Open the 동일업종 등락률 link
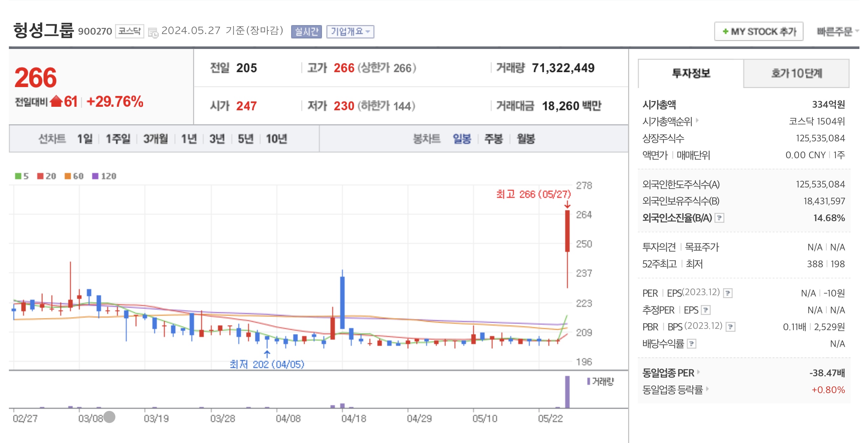This screenshot has height=443, width=868. [x=673, y=390]
